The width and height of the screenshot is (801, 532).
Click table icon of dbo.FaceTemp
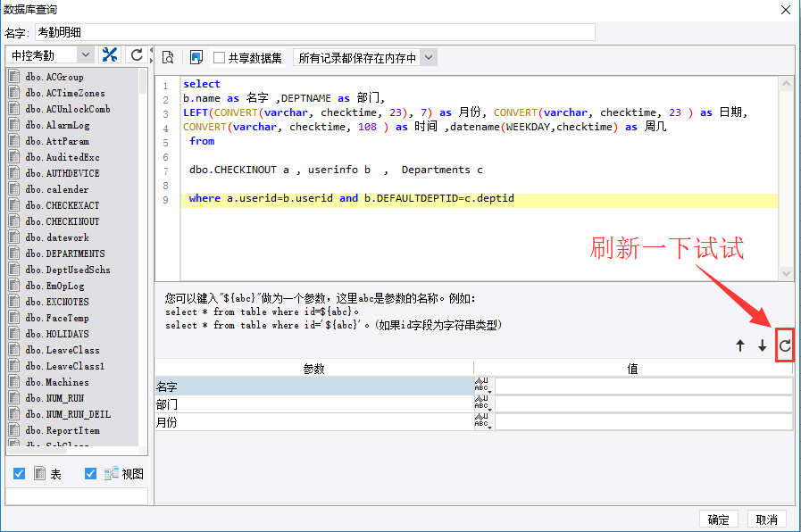[14, 318]
